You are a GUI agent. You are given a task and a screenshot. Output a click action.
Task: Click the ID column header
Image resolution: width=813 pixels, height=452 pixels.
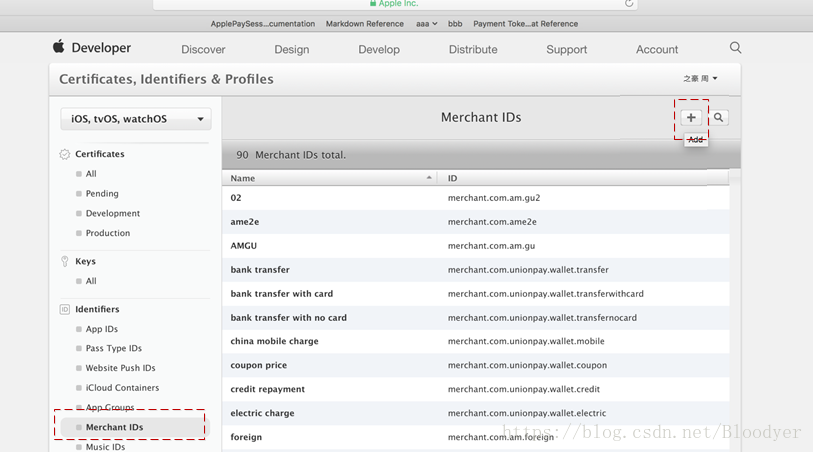pyautogui.click(x=453, y=178)
